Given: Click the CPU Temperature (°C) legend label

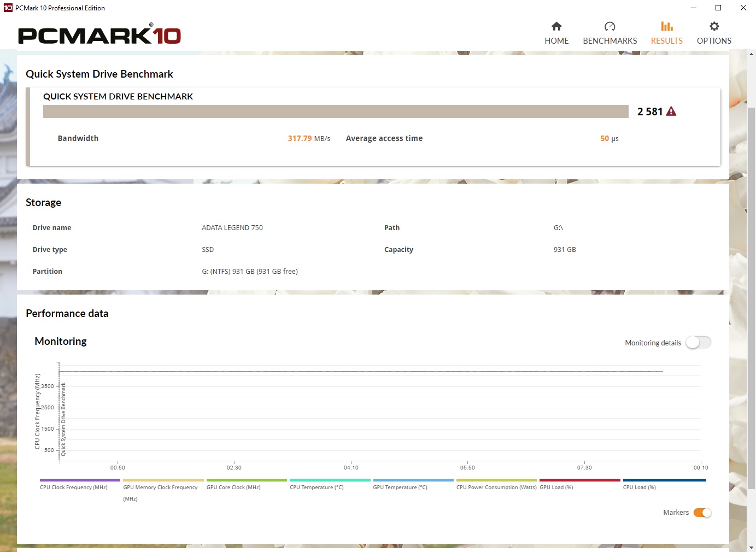Looking at the screenshot, I should (317, 488).
